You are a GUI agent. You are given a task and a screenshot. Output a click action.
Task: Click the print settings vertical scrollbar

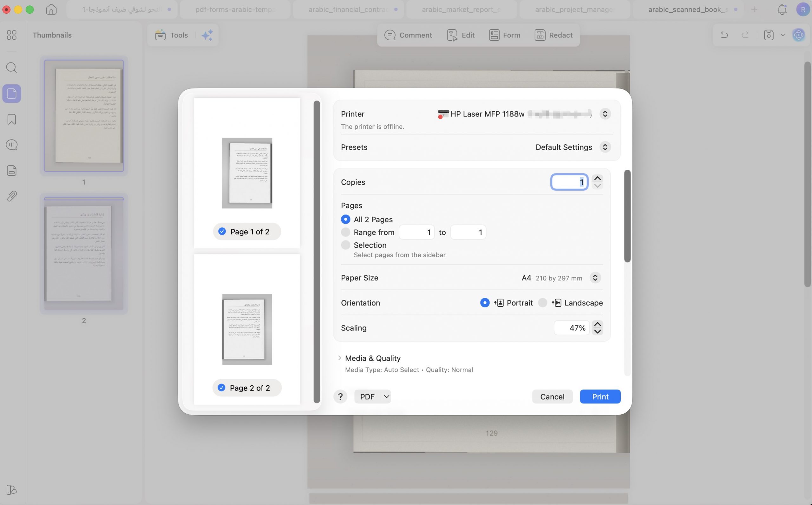627,216
